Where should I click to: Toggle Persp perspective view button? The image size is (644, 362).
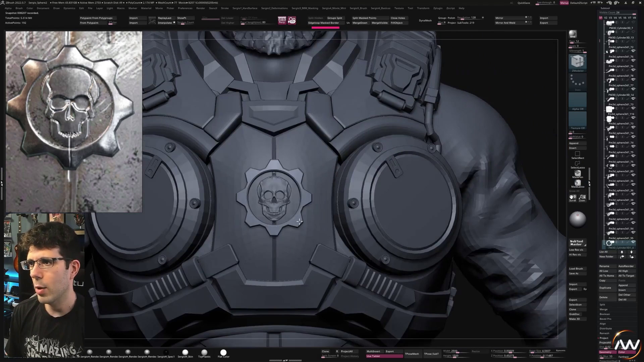[282, 20]
